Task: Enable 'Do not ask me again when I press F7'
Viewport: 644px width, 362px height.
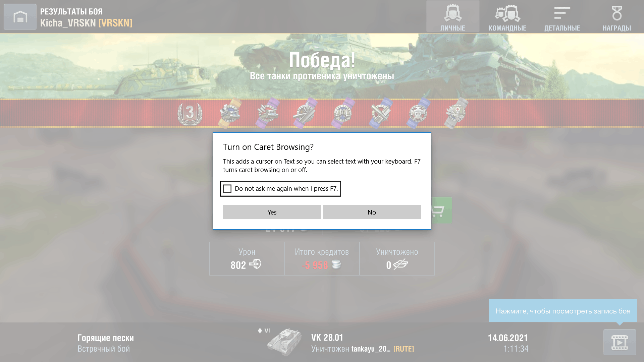Action: [x=227, y=188]
